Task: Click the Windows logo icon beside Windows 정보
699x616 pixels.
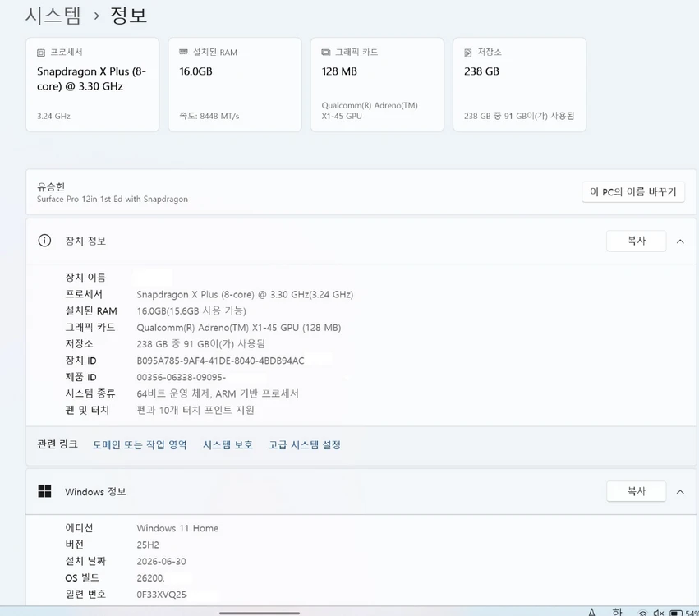Action: (x=44, y=491)
